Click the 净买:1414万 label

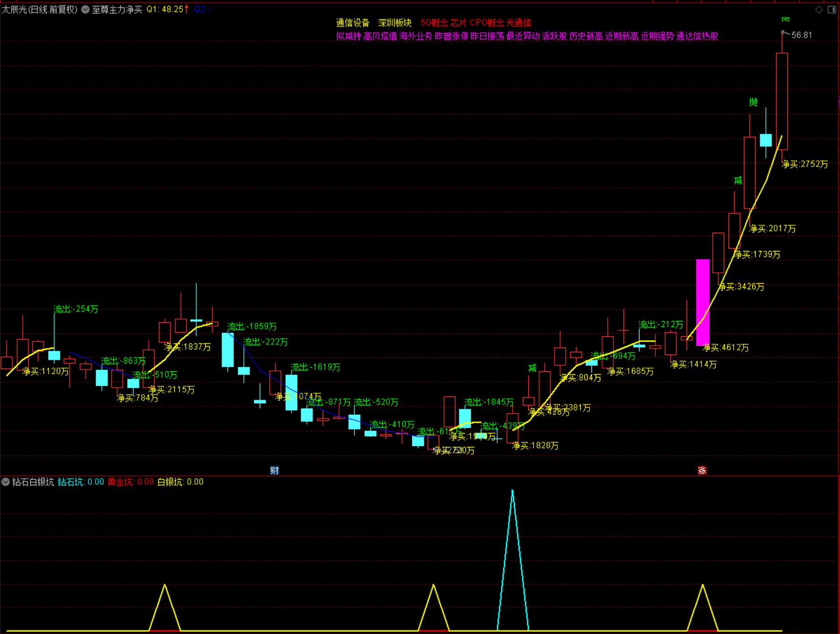694,364
